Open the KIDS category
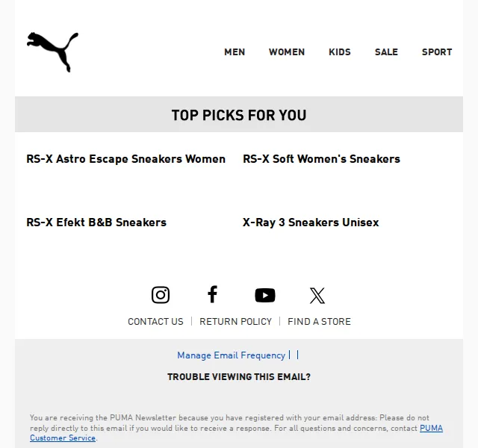Screen dimensions: 478x448 coord(340,52)
